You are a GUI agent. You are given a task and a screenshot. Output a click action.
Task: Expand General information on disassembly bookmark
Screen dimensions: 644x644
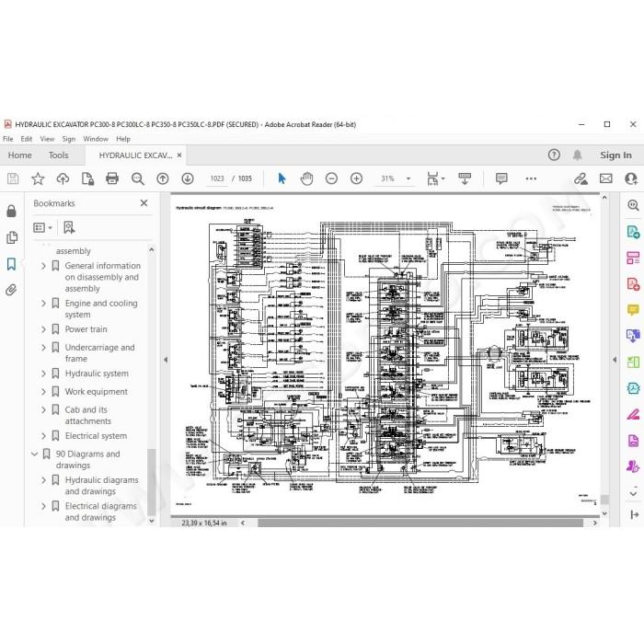[x=43, y=266]
